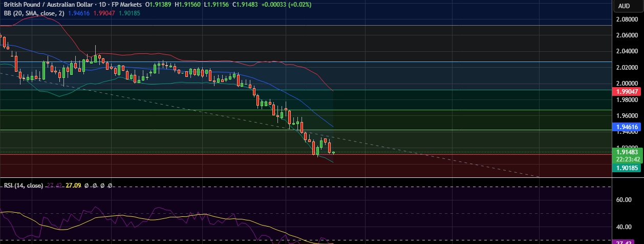This screenshot has height=244, width=644.
Task: Click the 2.04000 price scale label
Action: tap(627, 51)
